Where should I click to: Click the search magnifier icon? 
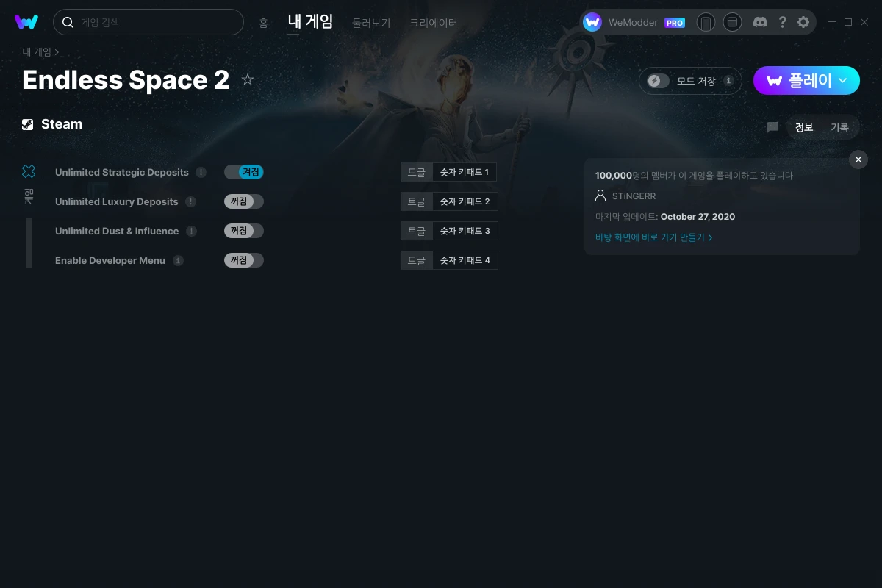(68, 22)
